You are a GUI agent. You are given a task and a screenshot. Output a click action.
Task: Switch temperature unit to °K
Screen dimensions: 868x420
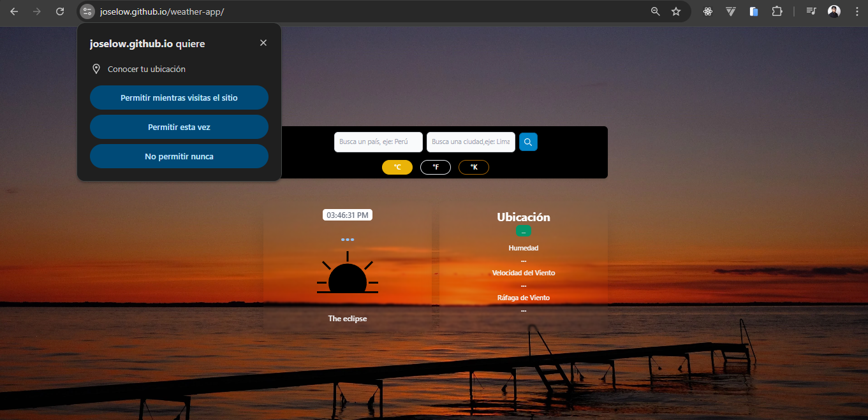point(474,167)
